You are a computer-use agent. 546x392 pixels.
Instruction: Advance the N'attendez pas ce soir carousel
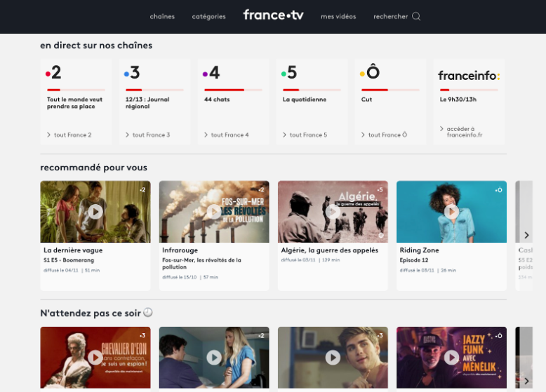[x=526, y=381]
